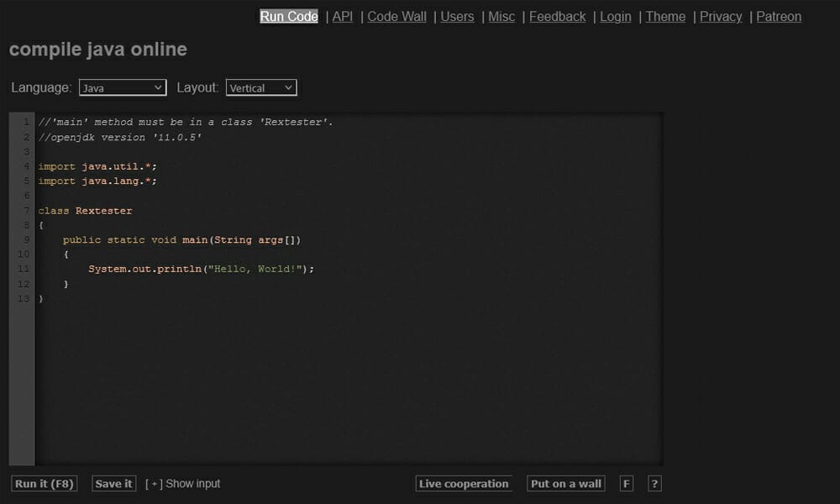This screenshot has width=840, height=504.
Task: Click the 'compile java online' heading
Action: (x=98, y=50)
